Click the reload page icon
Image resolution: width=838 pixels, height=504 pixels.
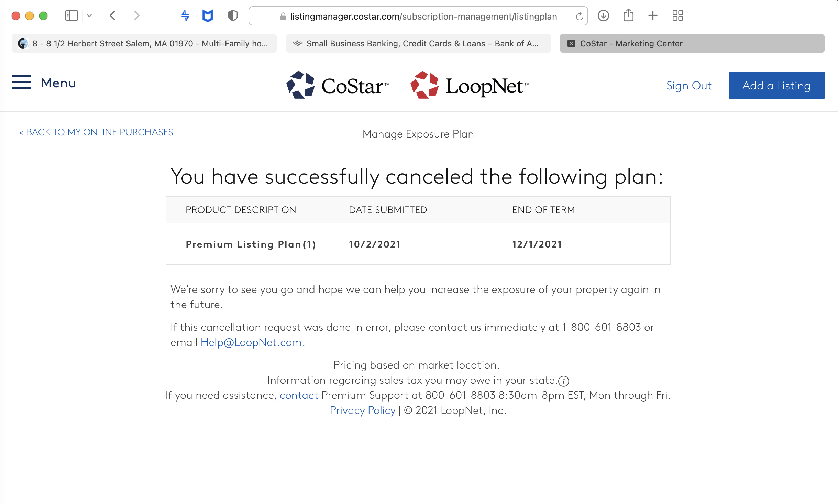click(x=579, y=16)
